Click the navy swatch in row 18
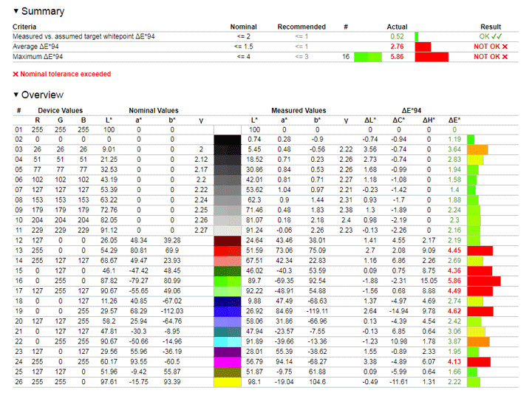 (228, 301)
